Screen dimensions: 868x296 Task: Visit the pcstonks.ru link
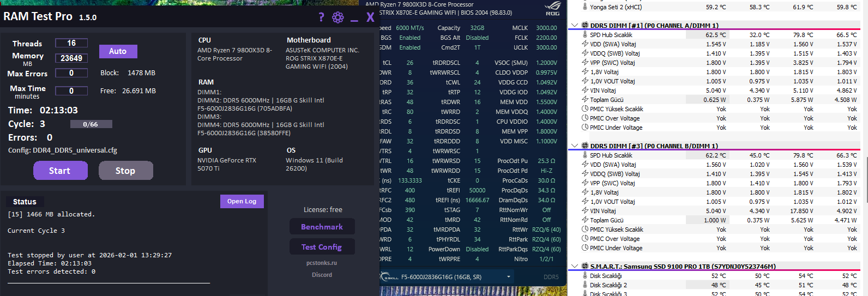pyautogui.click(x=322, y=263)
